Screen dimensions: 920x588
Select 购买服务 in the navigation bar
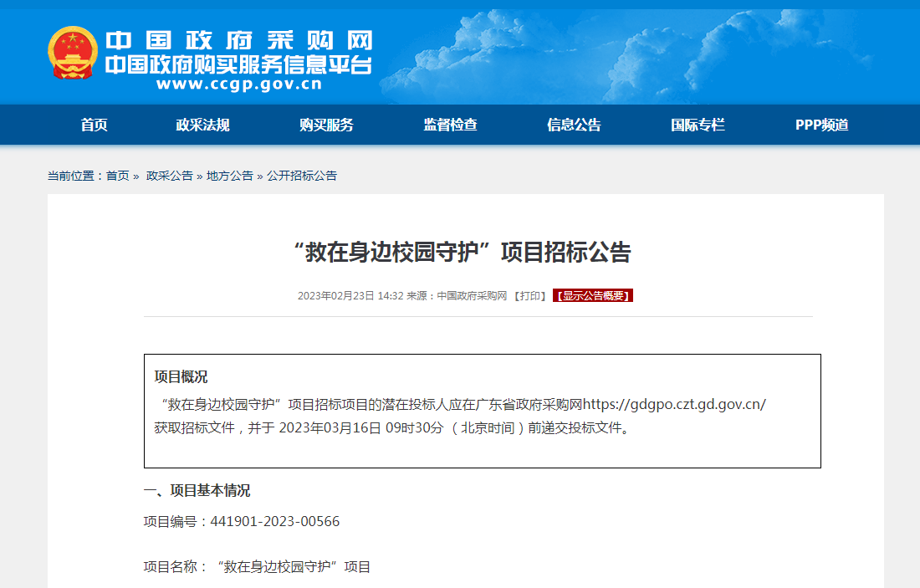(326, 125)
